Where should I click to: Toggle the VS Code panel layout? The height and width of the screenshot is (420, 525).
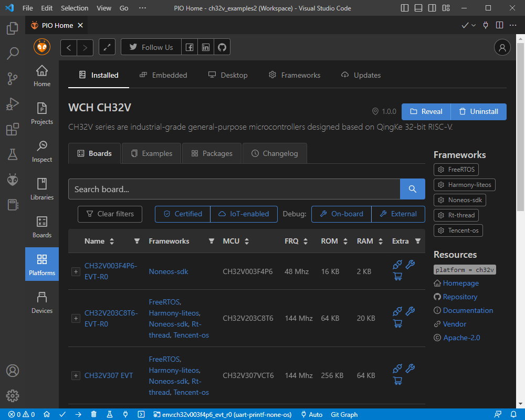point(418,8)
